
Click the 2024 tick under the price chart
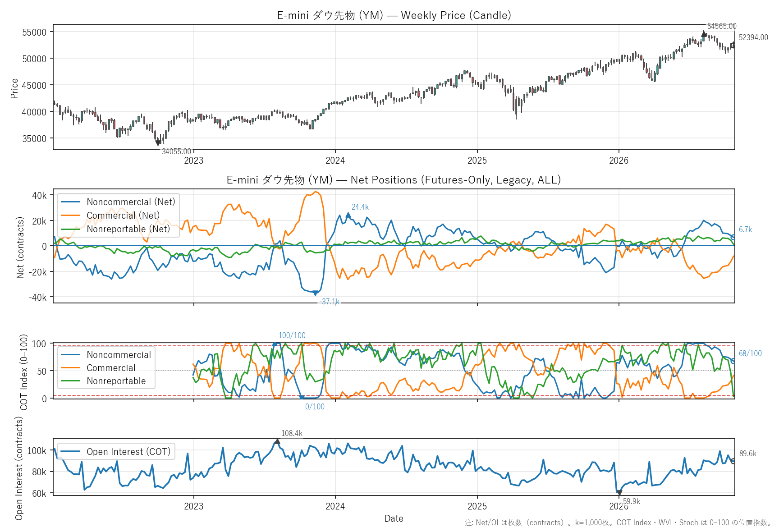(335, 161)
